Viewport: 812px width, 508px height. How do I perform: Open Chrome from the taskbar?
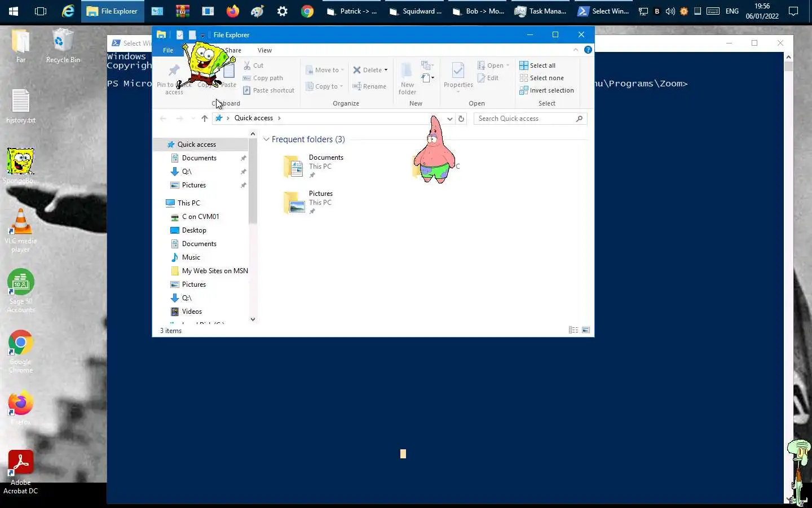(x=307, y=11)
